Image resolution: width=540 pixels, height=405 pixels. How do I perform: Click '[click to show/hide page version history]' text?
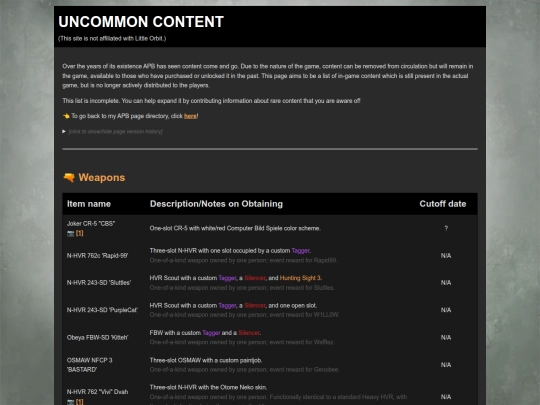(116, 132)
